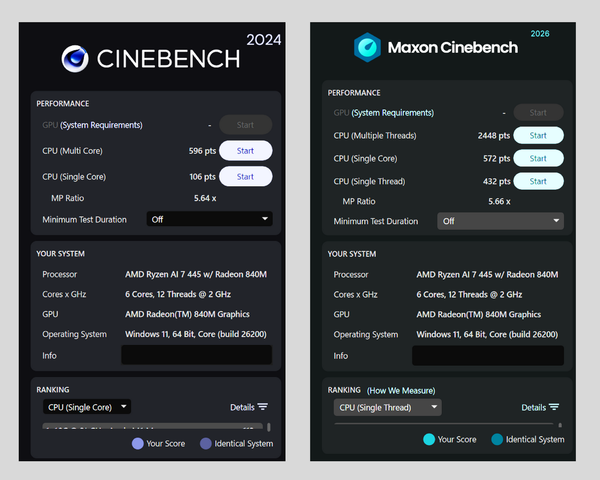This screenshot has height=480, width=600.
Task: Click the Identical System color dot in Cinebench 2024
Action: coord(206,444)
